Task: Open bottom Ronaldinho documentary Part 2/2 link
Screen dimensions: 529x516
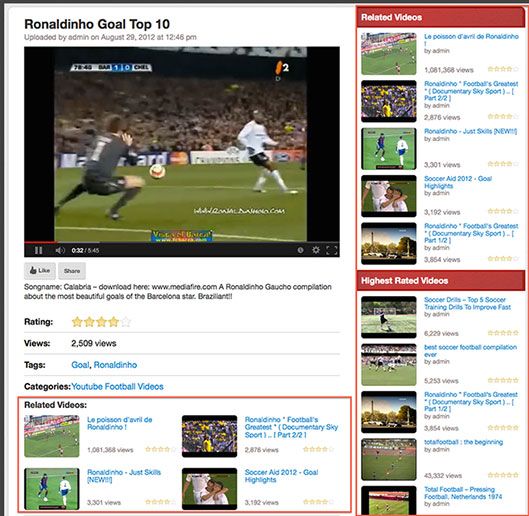Action: (x=291, y=427)
